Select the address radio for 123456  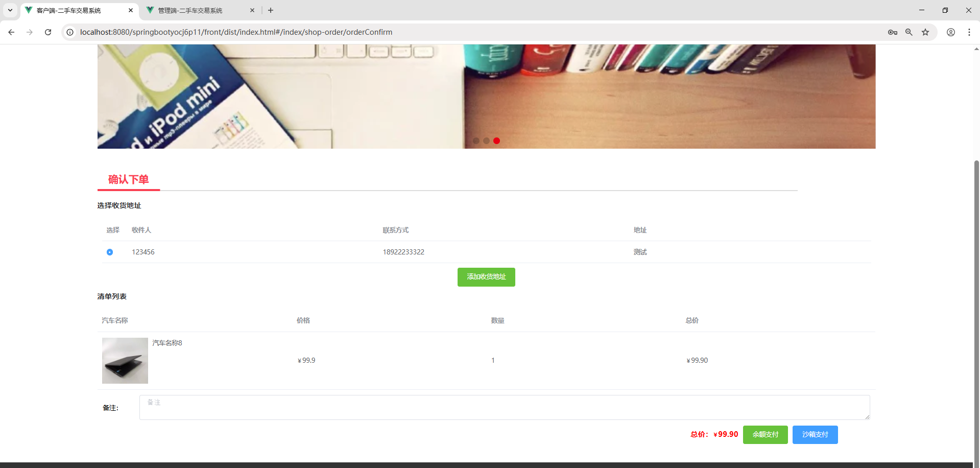110,252
